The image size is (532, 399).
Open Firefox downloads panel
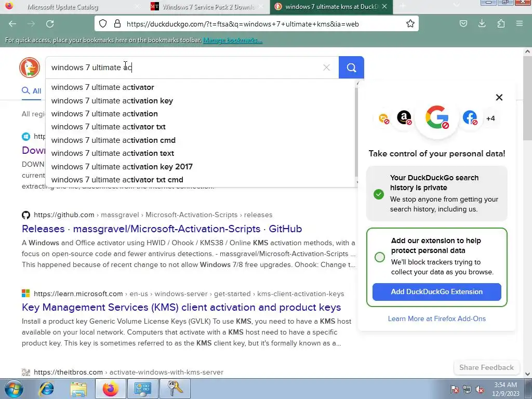482,24
